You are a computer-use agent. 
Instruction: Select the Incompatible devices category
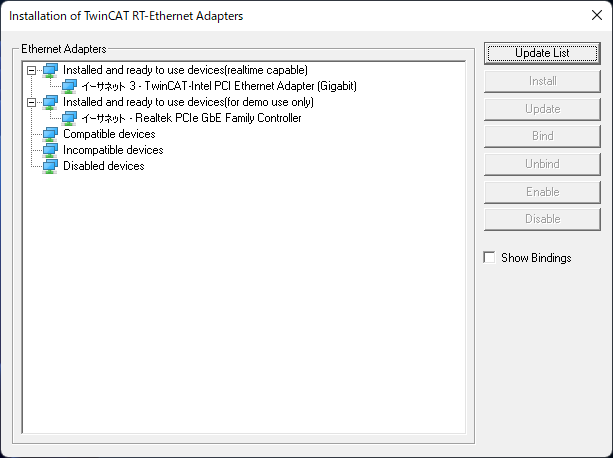113,150
